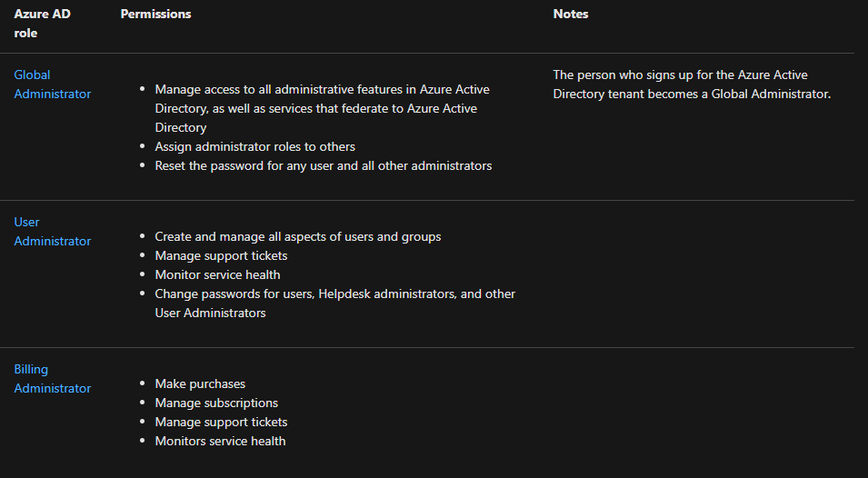Open the Billing Administrator role link

(52, 379)
